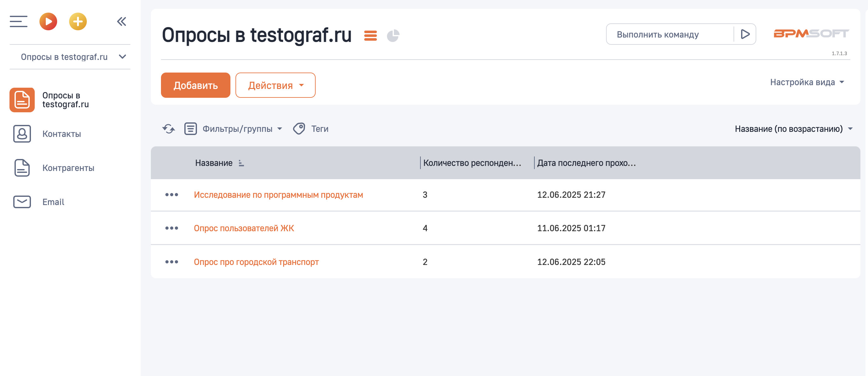868x376 pixels.
Task: Click respondent count 3 cell
Action: (425, 195)
